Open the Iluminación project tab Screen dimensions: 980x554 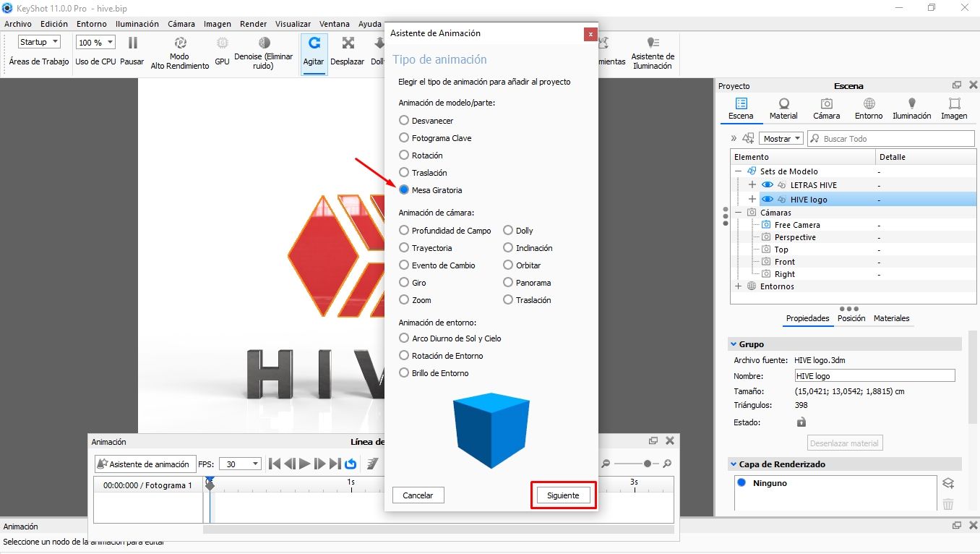[x=911, y=108]
